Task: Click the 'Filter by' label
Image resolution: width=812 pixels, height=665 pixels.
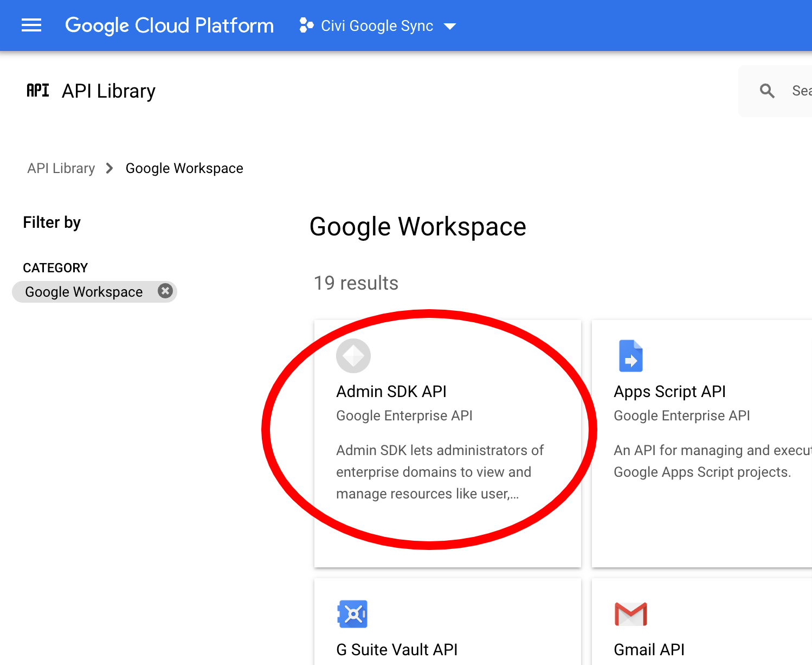Action: (x=51, y=222)
